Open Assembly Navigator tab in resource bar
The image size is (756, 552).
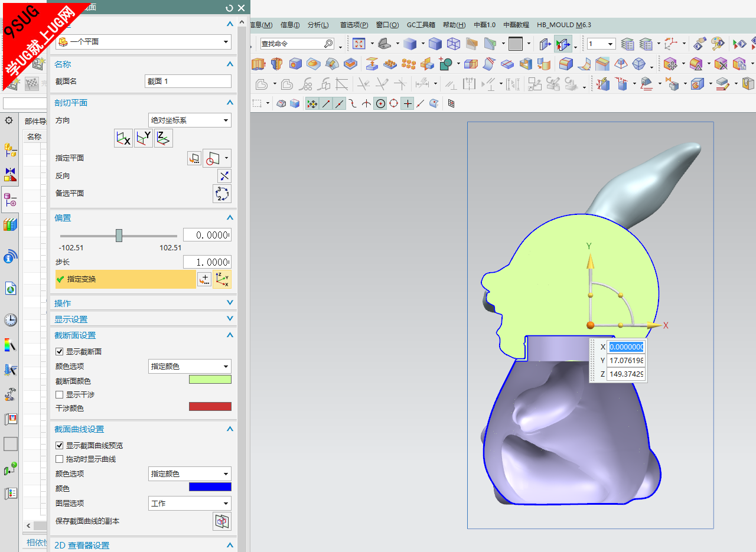10,150
